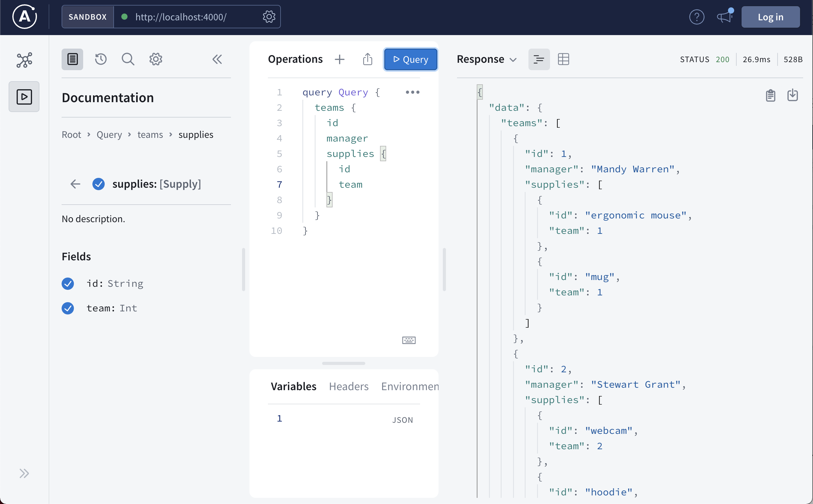Screen dimensions: 813x504
Task: Open the connection settings gear next to URL
Action: [269, 17]
